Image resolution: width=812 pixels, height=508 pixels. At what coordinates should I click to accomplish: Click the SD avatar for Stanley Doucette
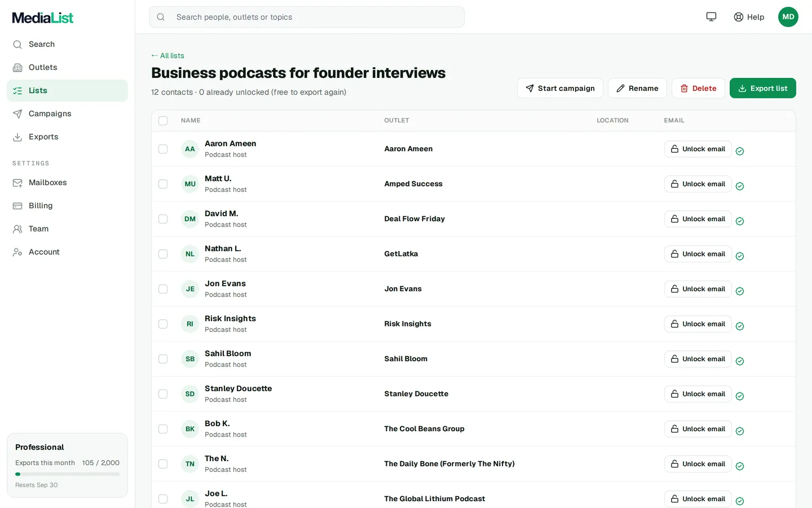pos(190,394)
